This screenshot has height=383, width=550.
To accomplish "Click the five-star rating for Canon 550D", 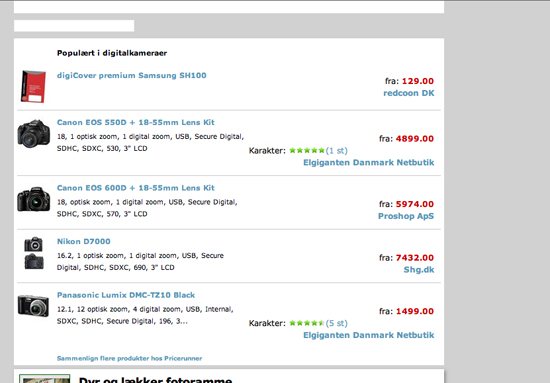I will [307, 150].
